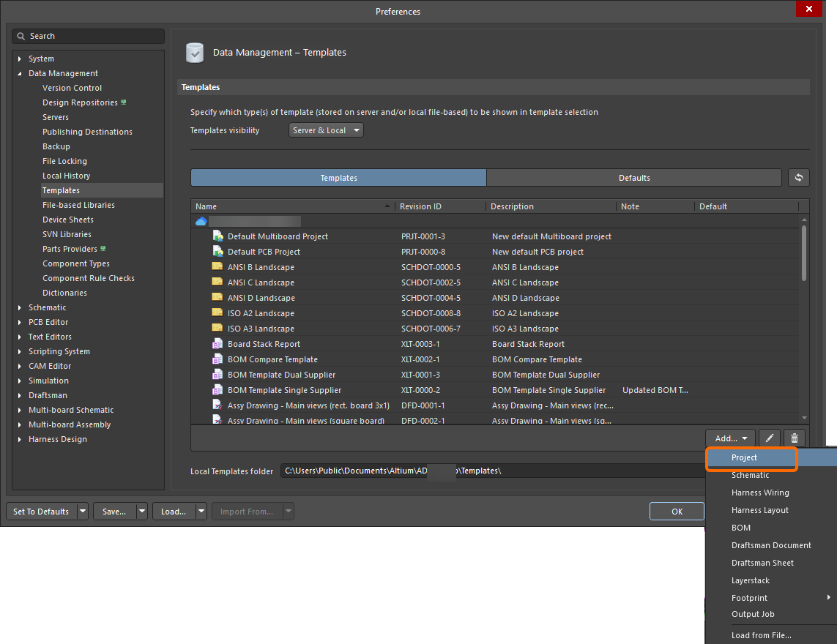837x644 pixels.
Task: Click the Default Multiboard Project icon
Action: [217, 236]
